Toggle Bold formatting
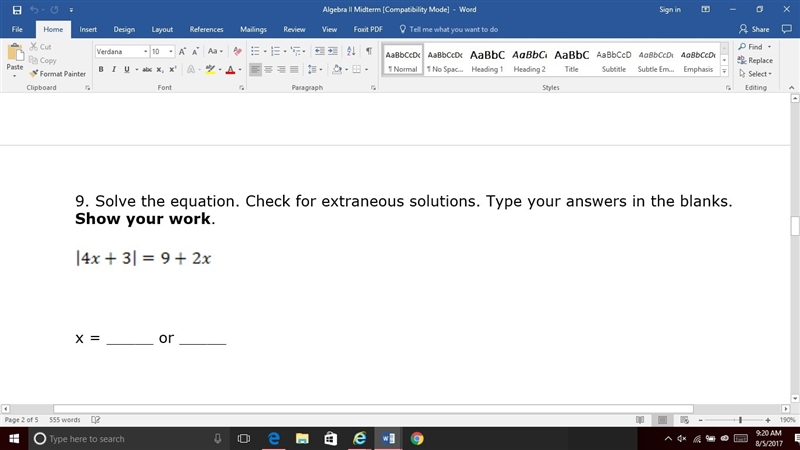The width and height of the screenshot is (800, 450). pos(101,69)
